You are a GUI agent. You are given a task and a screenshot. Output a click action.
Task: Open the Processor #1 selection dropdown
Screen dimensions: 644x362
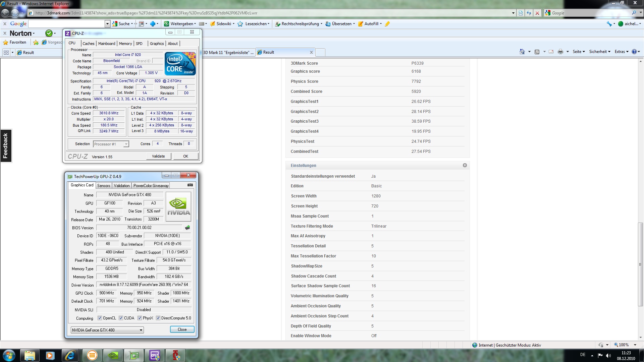(x=111, y=144)
